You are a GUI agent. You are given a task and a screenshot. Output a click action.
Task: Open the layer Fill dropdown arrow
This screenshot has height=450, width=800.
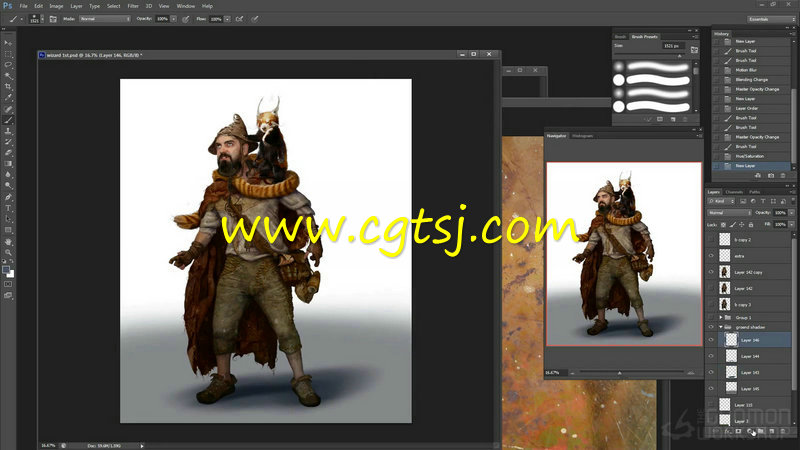[x=791, y=224]
